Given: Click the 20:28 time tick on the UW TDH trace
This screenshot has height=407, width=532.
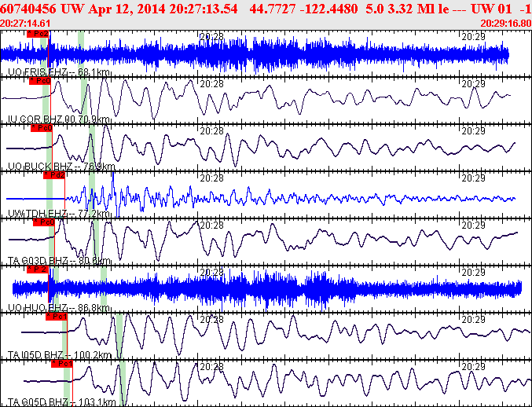Looking at the screenshot, I should (211, 178).
